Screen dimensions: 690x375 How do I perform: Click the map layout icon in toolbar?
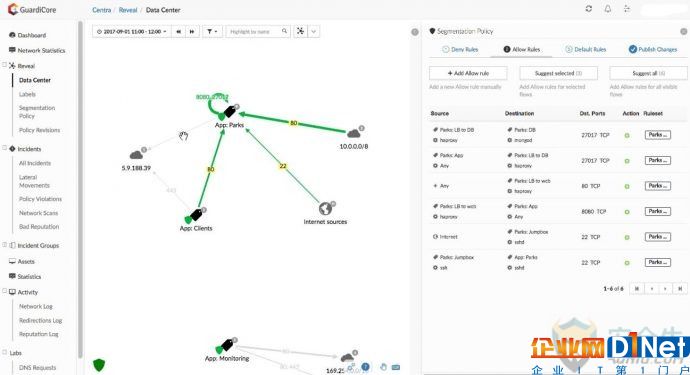click(x=300, y=31)
